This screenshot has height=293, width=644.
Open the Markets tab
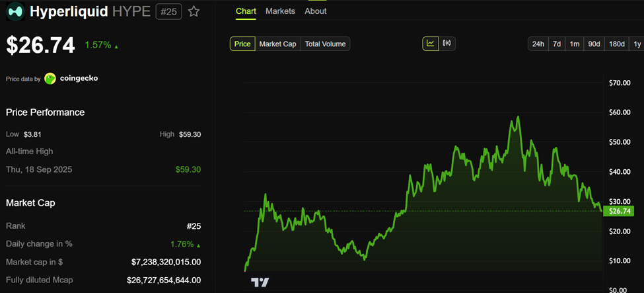pos(281,11)
